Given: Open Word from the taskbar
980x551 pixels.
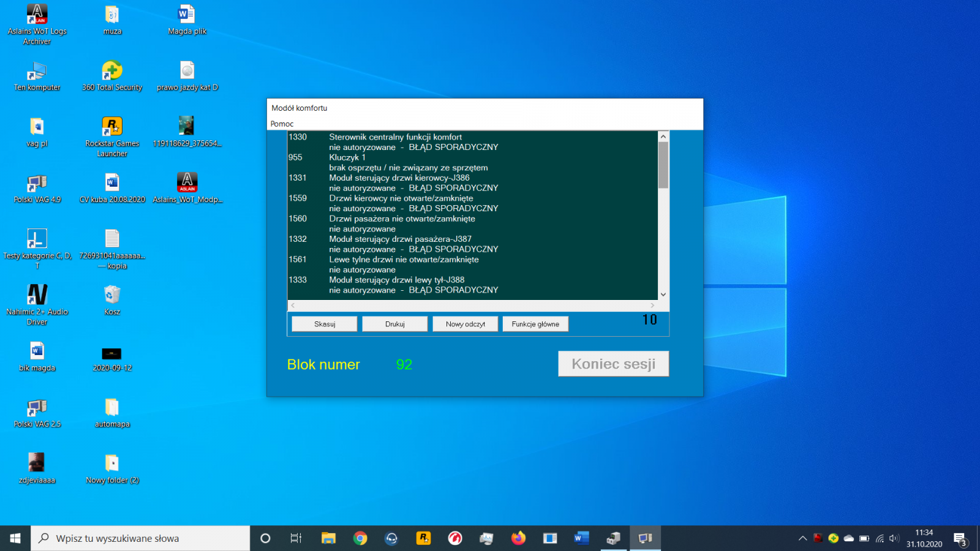Looking at the screenshot, I should (x=581, y=538).
